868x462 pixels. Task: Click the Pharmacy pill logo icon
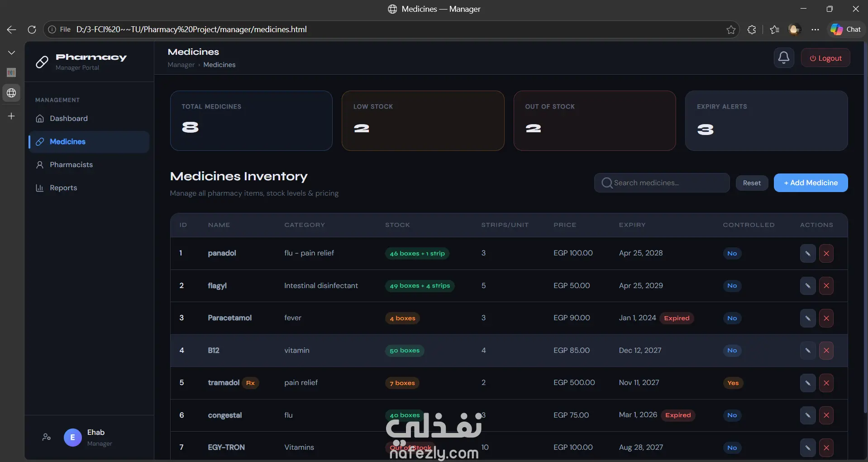42,62
